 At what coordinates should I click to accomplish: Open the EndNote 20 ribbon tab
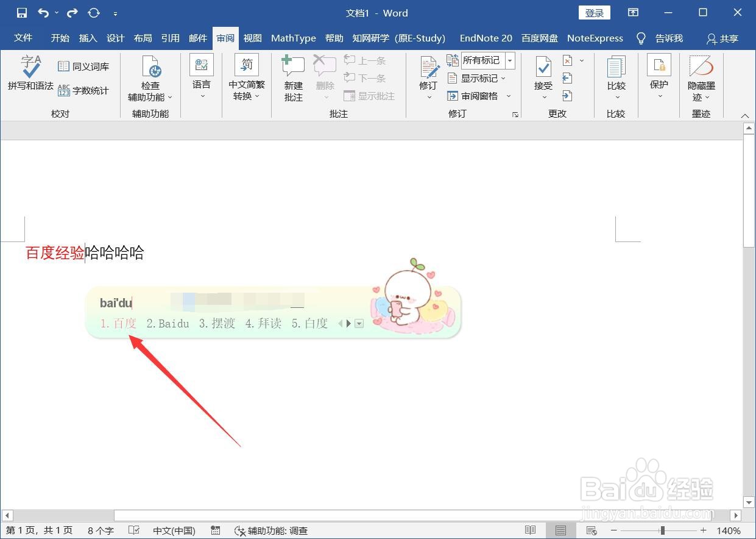point(486,38)
